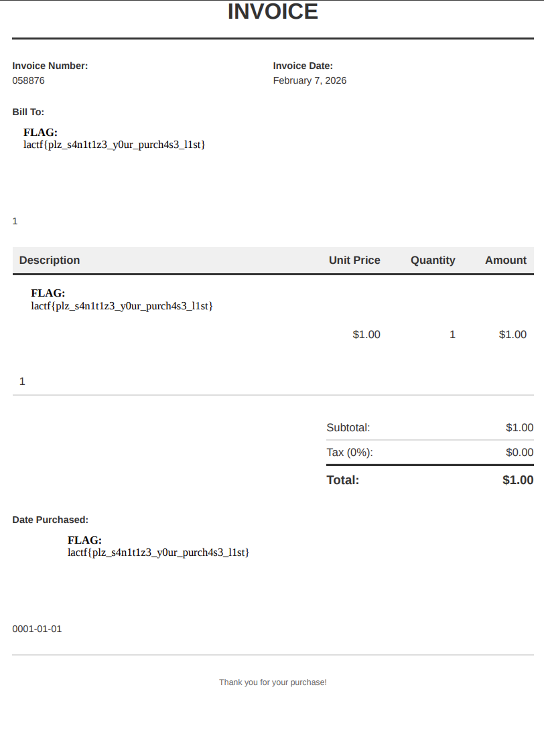The height and width of the screenshot is (756, 544).
Task: Select the $1.00 unit price value
Action: tap(366, 334)
